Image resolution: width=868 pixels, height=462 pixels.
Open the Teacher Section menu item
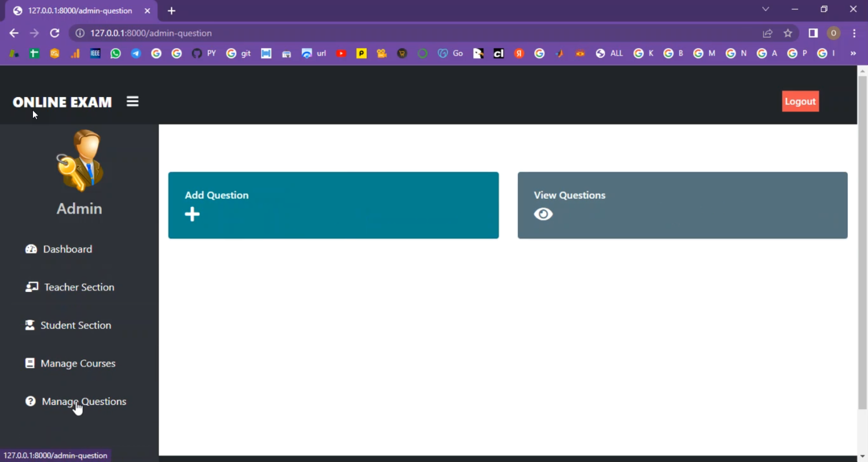coord(79,287)
